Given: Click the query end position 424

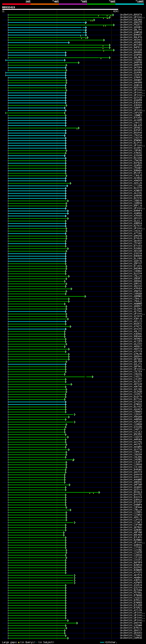Looking at the screenshot, I should click(x=115, y=11).
